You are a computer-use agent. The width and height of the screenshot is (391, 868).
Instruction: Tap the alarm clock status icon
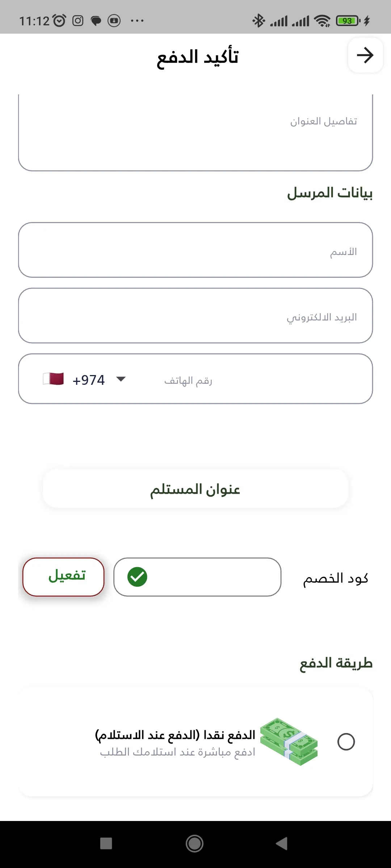(x=59, y=21)
